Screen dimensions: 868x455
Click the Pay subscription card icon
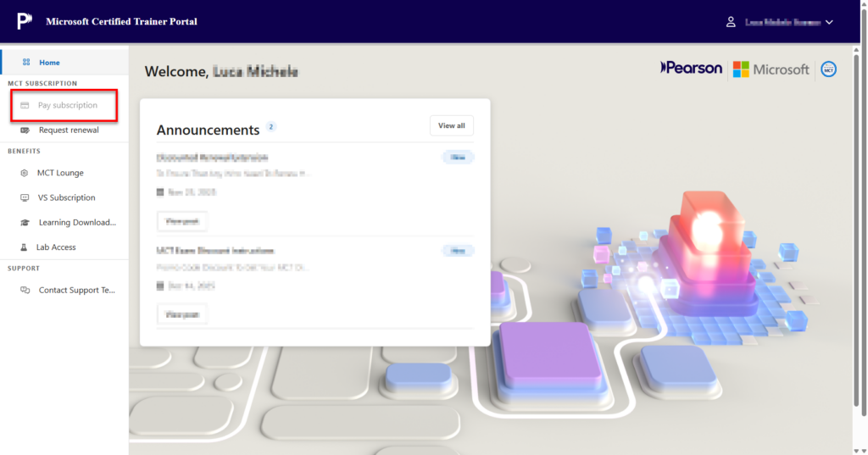[25, 105]
